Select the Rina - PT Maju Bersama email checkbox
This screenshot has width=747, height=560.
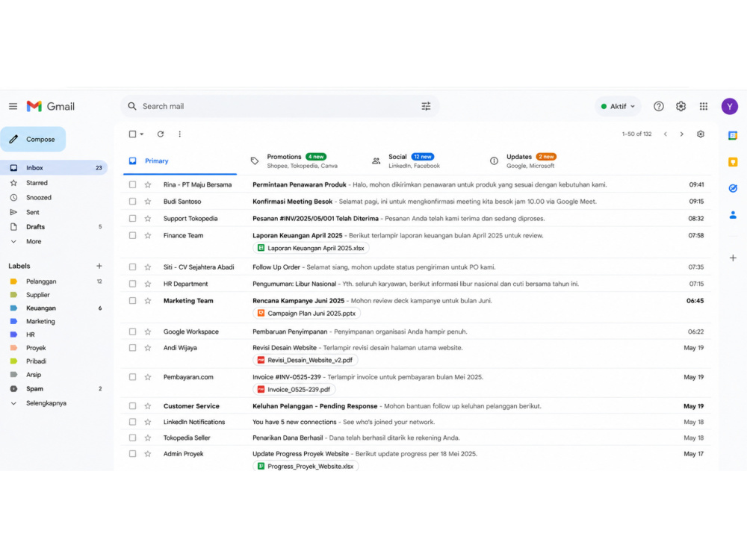pos(132,184)
